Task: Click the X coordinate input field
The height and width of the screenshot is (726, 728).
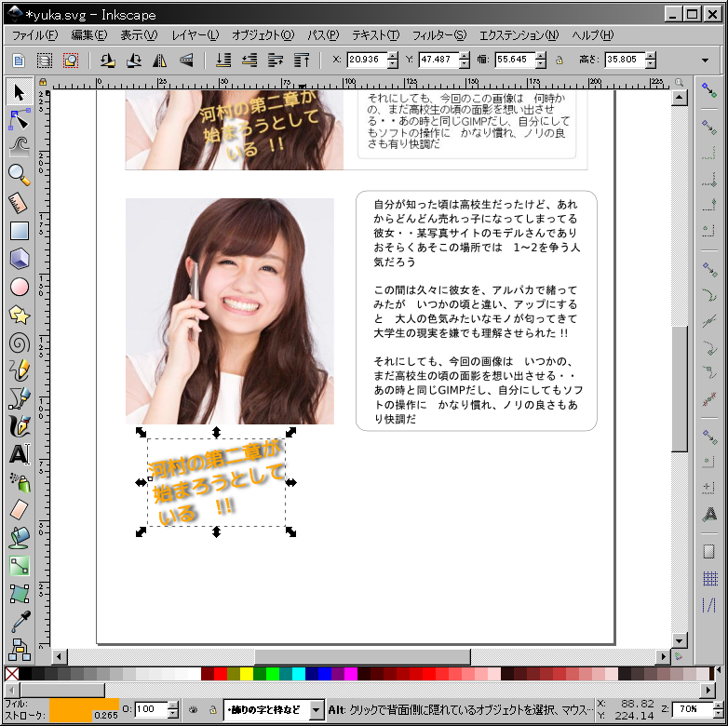Action: (367, 60)
